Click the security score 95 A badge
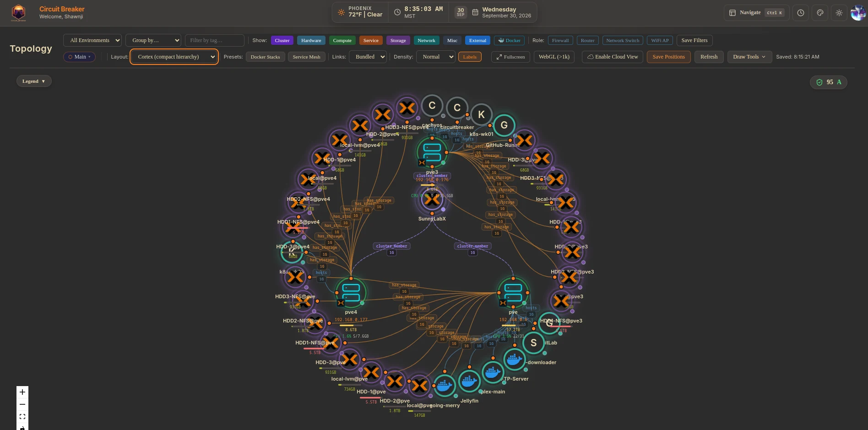 (829, 82)
